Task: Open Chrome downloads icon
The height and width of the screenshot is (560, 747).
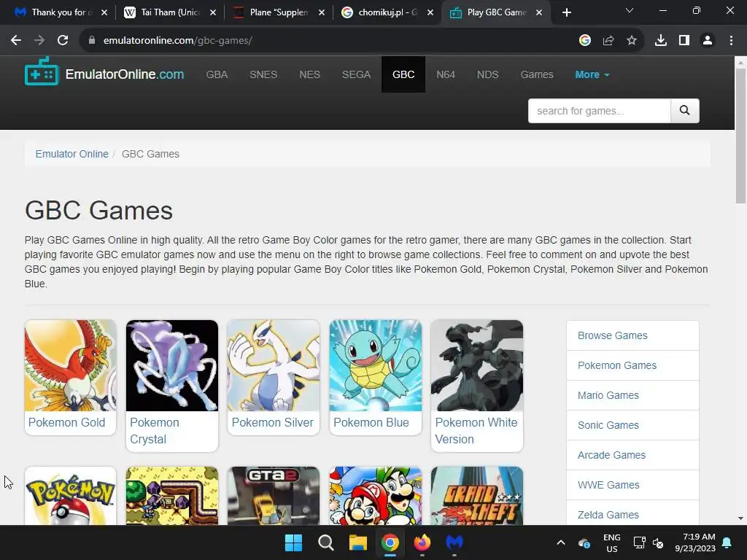Action: point(661,41)
